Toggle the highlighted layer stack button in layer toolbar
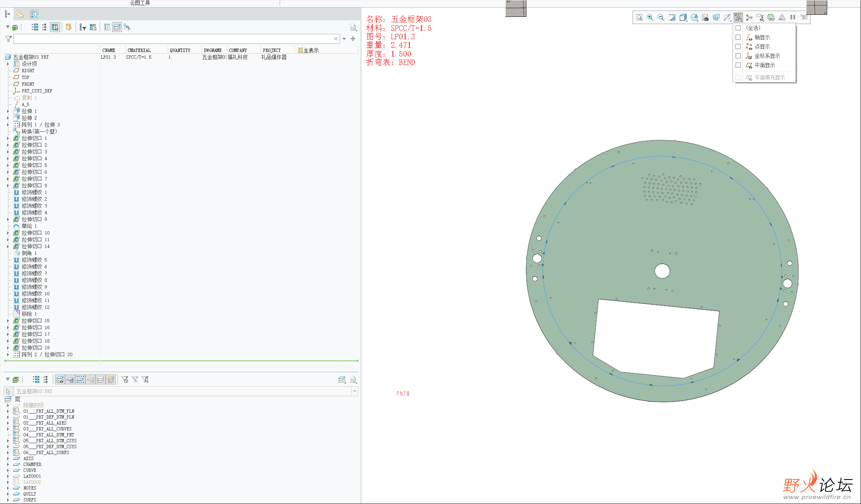Viewport: 861px width, 504px height. (x=111, y=379)
